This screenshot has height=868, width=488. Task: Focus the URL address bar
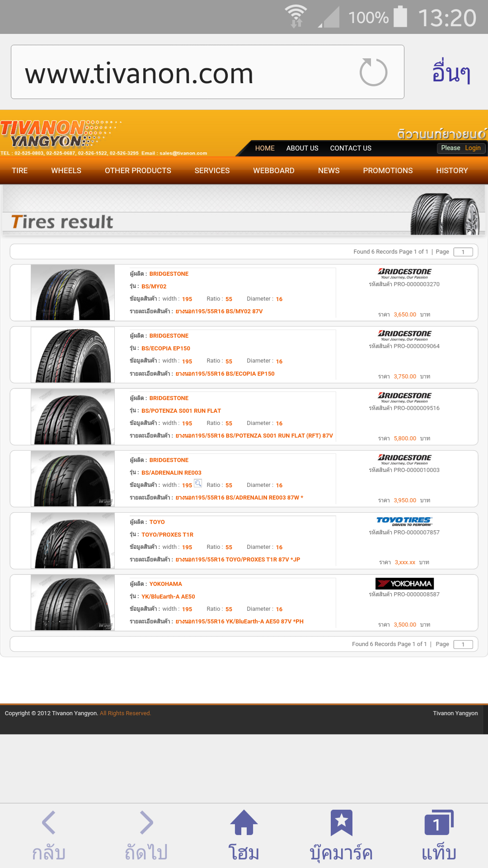(x=207, y=72)
